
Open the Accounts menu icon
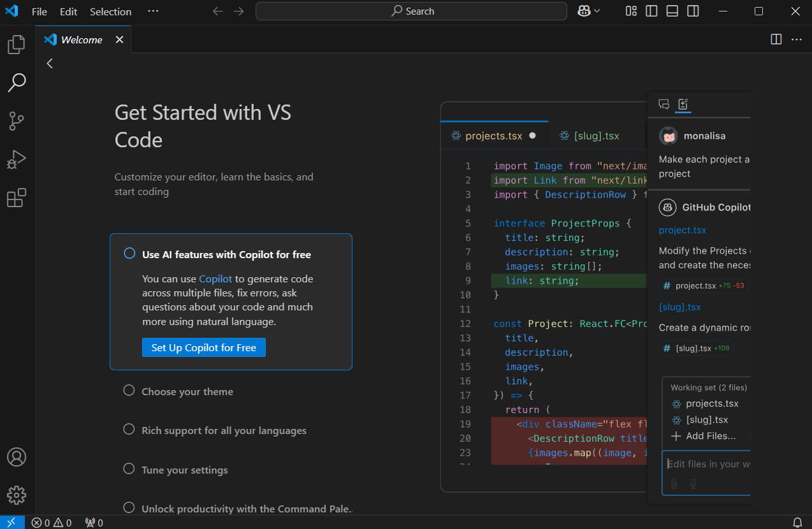tap(17, 457)
